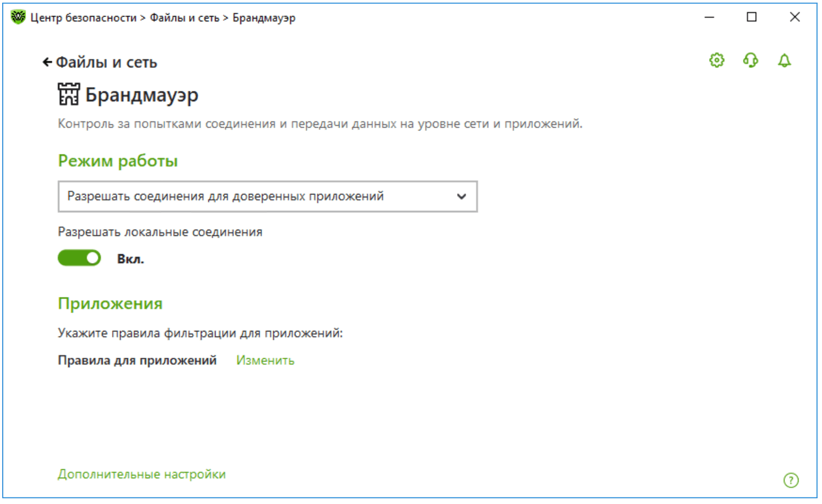Screen dimensions: 822x504
Task: Click the castle firewall icon
Action: 69,94
